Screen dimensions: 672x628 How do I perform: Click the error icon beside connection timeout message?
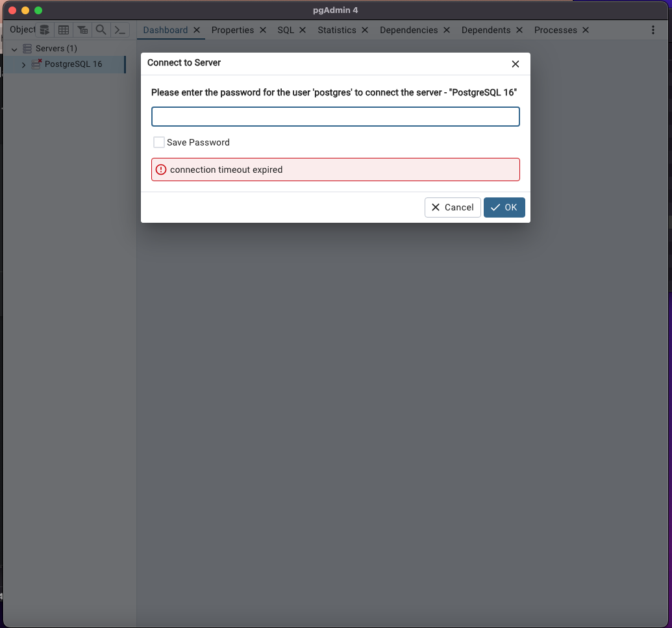pyautogui.click(x=160, y=170)
